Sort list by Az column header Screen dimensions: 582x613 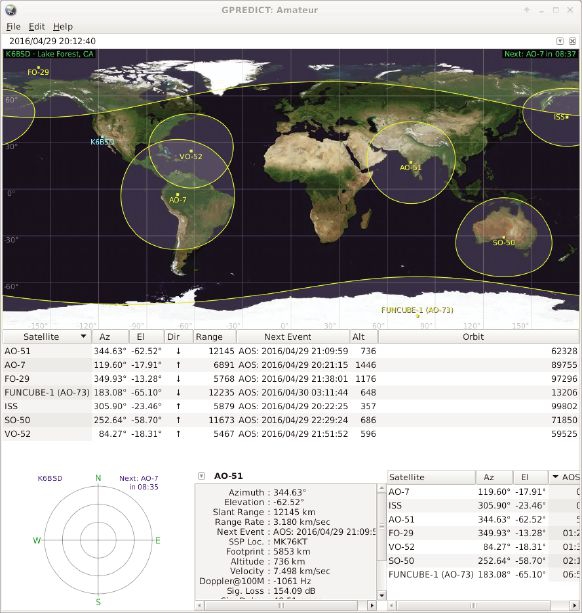click(x=110, y=337)
